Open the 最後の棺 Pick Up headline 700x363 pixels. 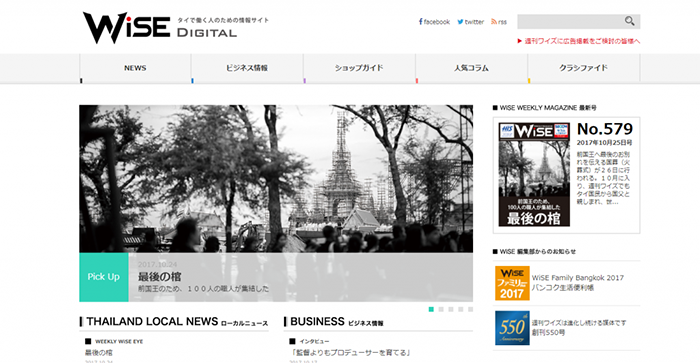159,277
